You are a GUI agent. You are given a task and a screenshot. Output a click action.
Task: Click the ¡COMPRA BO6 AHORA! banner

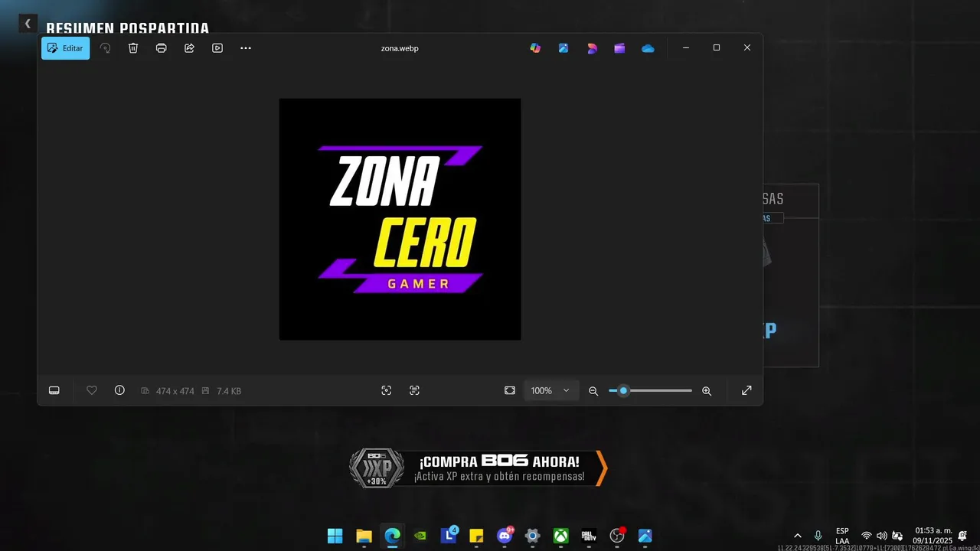(x=479, y=468)
